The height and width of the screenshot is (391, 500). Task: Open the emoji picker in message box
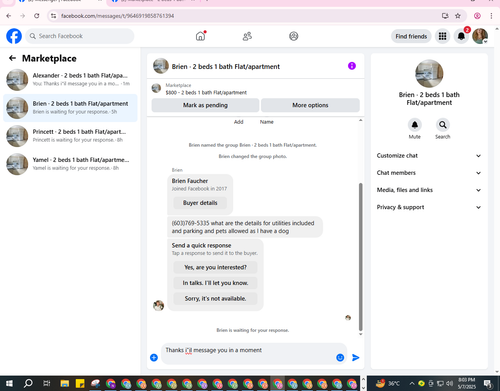pos(340,358)
